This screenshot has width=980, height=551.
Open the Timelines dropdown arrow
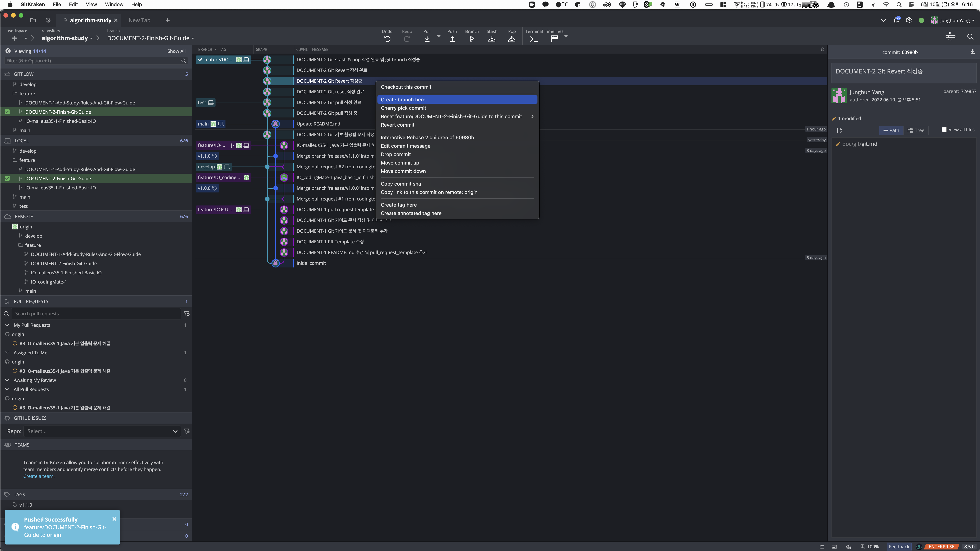pos(566,36)
